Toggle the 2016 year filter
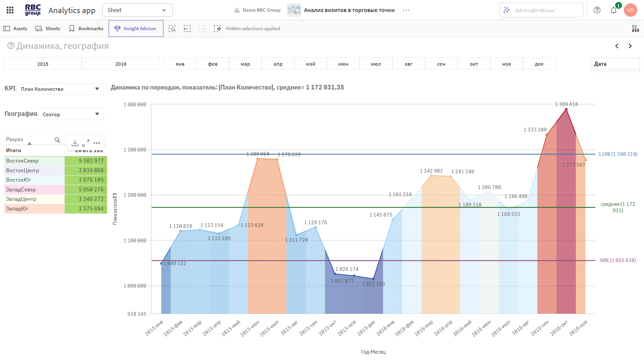Screen dimensions: 644x362 click(x=121, y=64)
